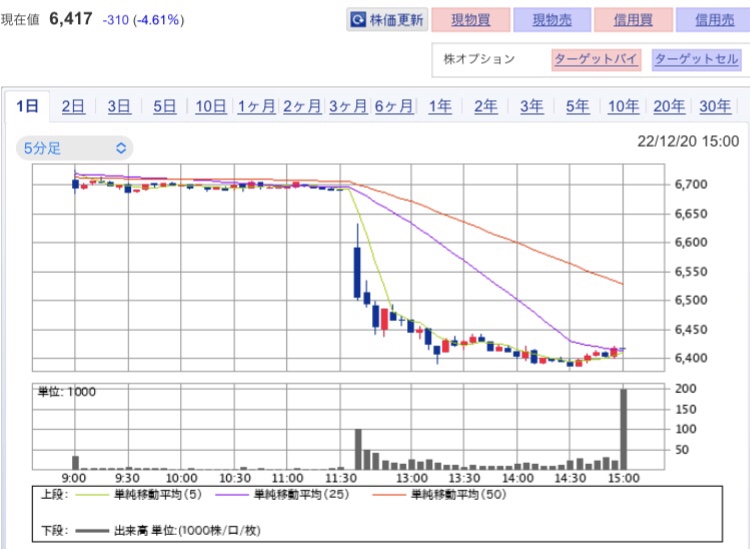The height and width of the screenshot is (549, 750).
Task: Click the large blue 11:30 candlestick
Action: click(357, 273)
